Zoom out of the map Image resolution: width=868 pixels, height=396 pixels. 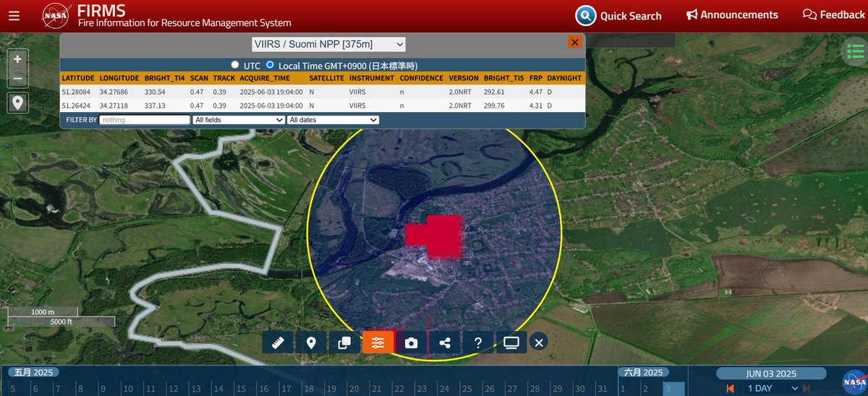click(18, 79)
